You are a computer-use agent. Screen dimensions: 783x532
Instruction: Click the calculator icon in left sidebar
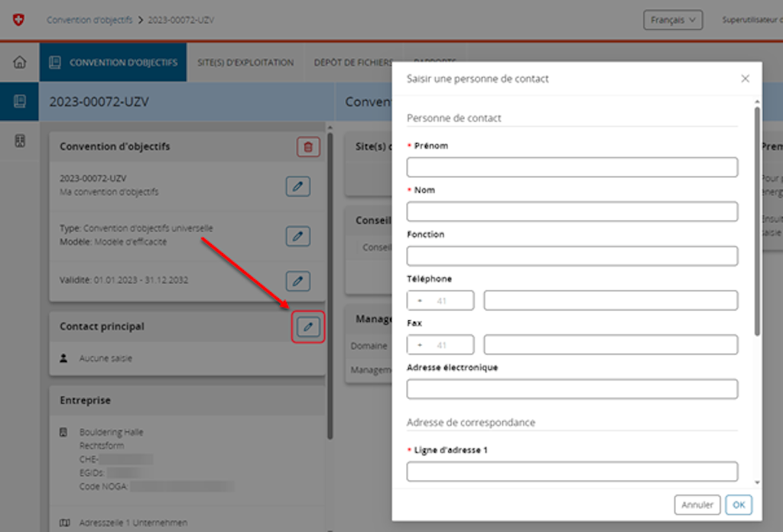coord(19,141)
